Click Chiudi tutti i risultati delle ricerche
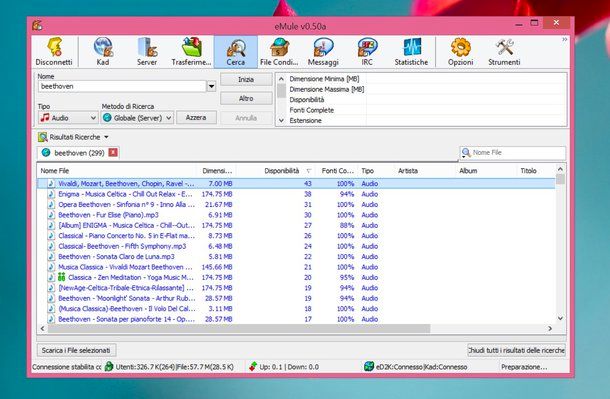The width and height of the screenshot is (610, 399). click(x=516, y=350)
